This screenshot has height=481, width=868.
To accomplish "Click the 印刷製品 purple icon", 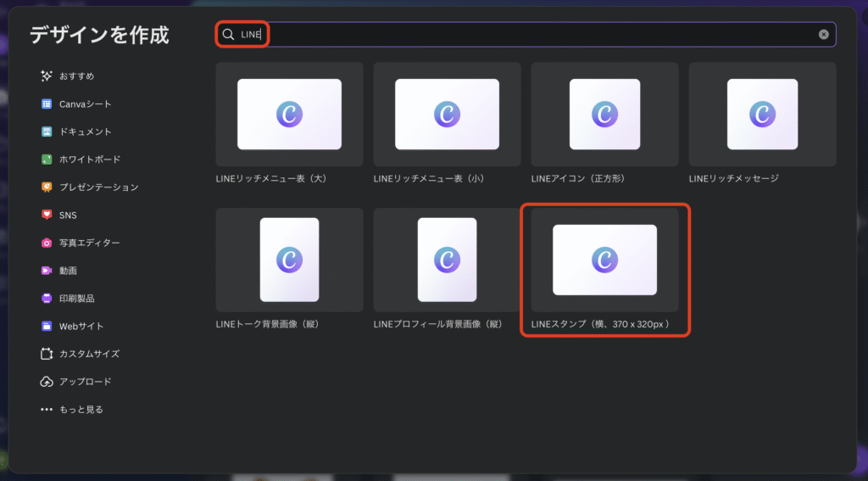I will [47, 298].
